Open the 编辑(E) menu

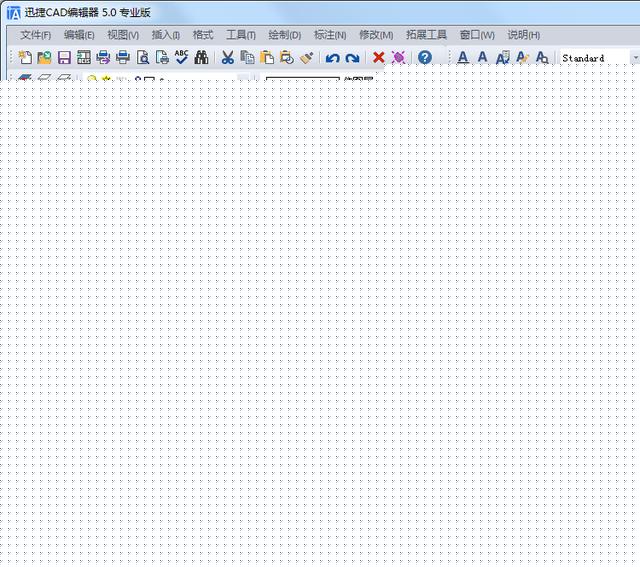pos(79,35)
